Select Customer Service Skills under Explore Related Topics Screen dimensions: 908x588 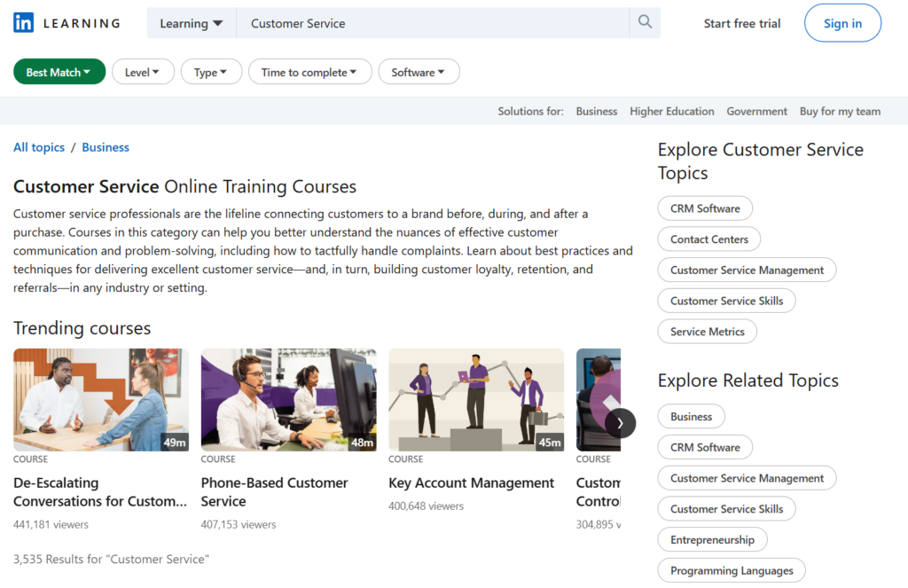point(727,509)
